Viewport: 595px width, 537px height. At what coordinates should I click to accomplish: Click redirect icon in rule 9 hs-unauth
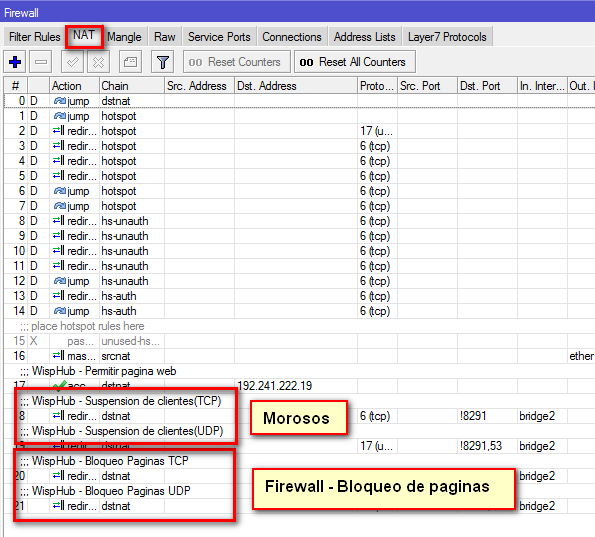click(x=58, y=236)
